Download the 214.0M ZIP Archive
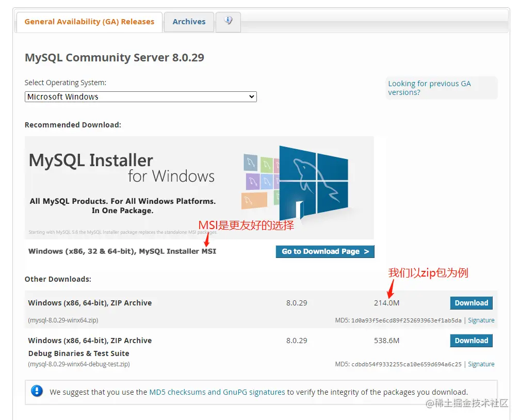 pos(472,303)
